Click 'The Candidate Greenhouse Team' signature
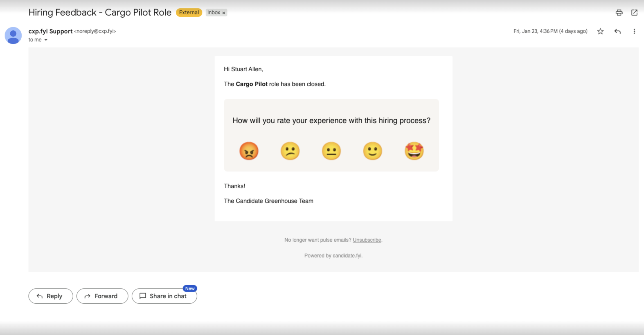The image size is (644, 335). 268,201
